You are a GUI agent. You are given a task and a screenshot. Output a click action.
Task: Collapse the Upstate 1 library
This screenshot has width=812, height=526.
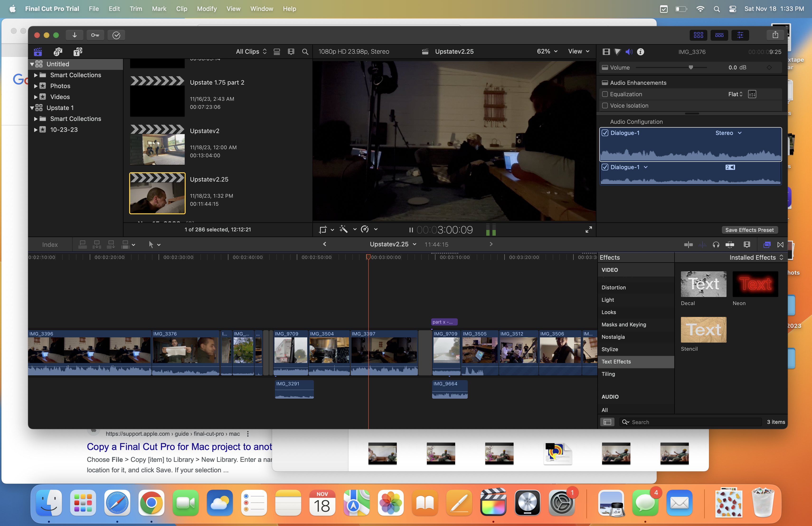click(32, 108)
